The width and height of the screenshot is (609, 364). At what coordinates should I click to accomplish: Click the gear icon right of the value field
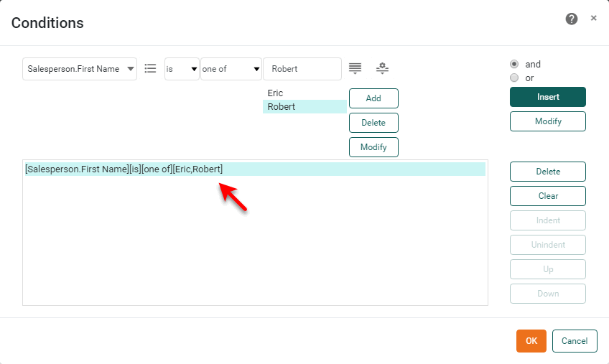382,69
